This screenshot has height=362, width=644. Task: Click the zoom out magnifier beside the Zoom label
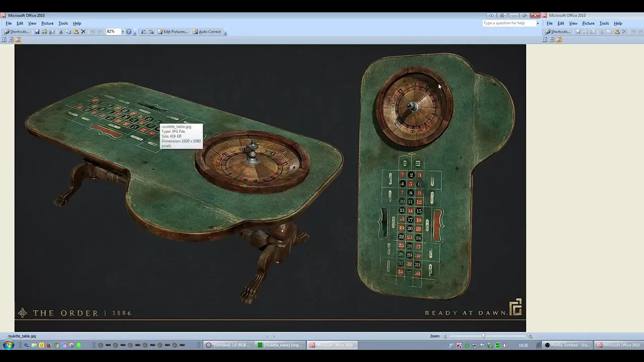(x=444, y=336)
